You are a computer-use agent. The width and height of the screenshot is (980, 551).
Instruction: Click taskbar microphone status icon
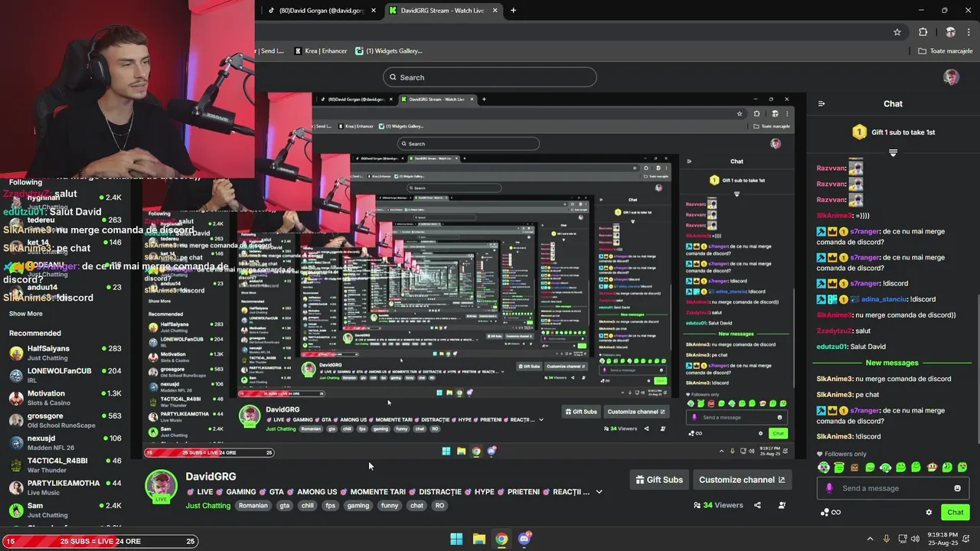point(887,539)
